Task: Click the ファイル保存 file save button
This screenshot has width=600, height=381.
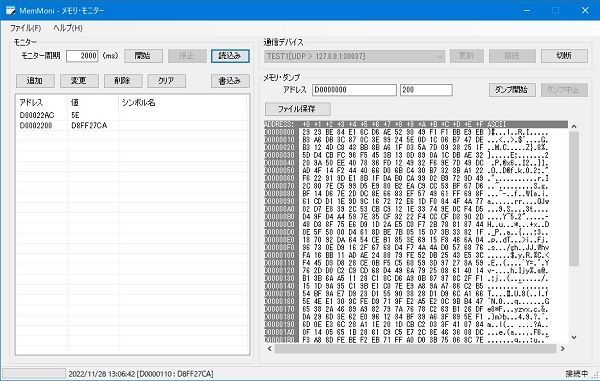Action: 298,109
